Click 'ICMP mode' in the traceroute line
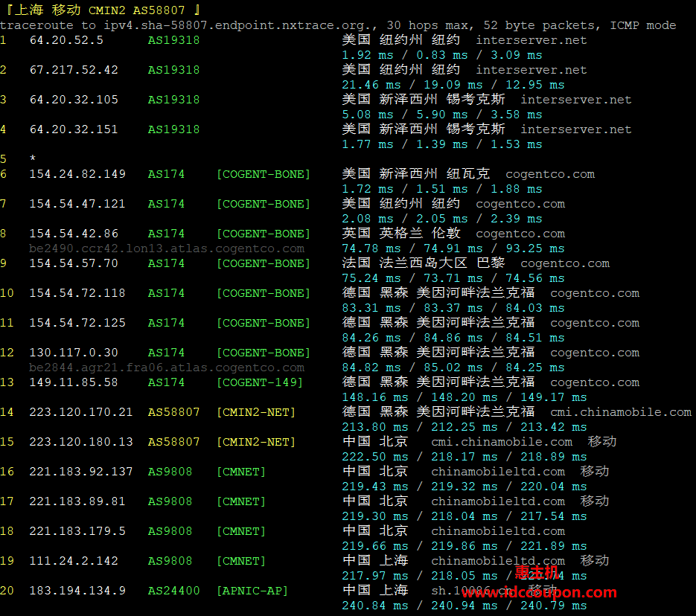Image resolution: width=696 pixels, height=616 pixels. 642,25
